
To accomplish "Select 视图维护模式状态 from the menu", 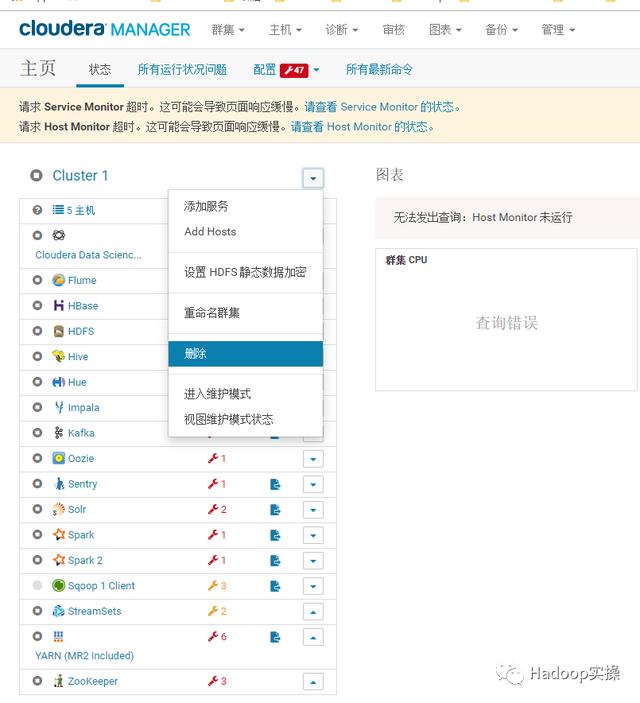I will click(246, 419).
